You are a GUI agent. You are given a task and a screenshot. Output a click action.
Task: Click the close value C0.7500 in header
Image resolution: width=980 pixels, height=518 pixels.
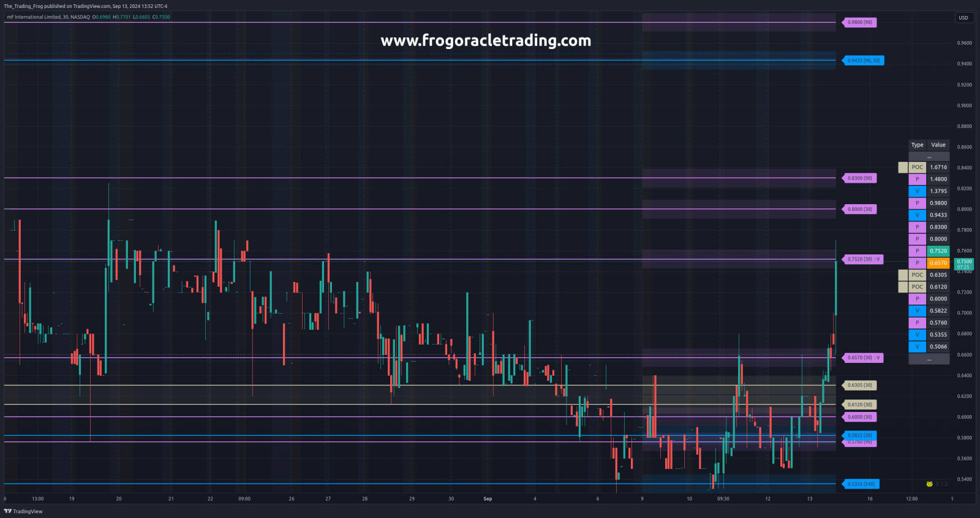click(x=161, y=17)
